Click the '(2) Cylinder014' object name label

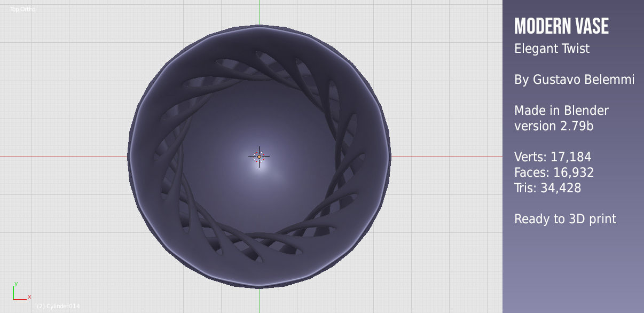coord(58,306)
